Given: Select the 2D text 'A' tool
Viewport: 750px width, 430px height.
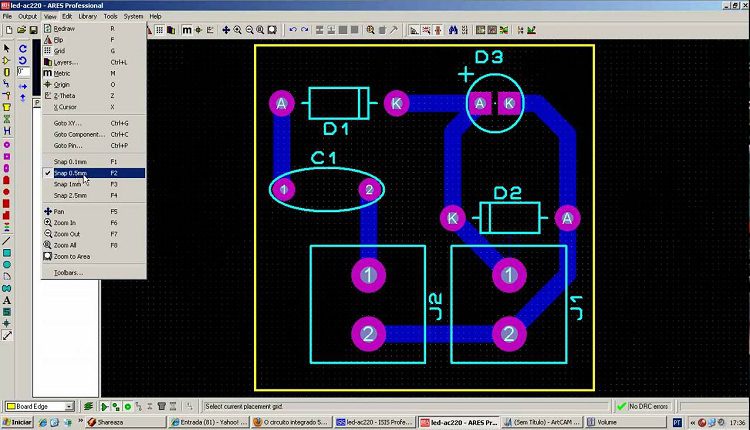Looking at the screenshot, I should point(7,300).
